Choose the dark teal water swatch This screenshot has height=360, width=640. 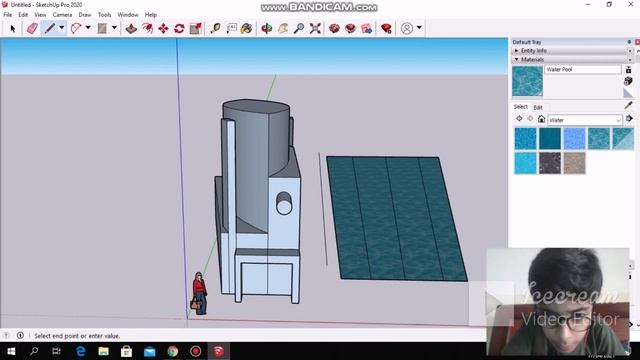550,139
